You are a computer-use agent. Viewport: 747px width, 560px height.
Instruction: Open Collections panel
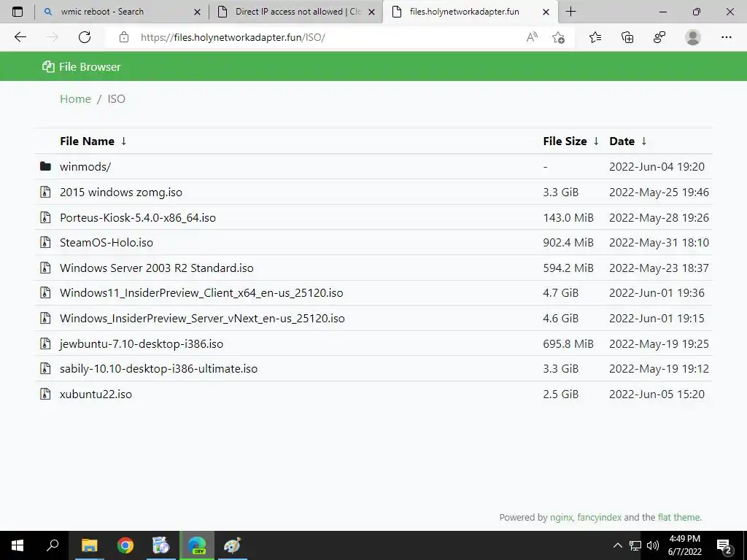point(627,37)
